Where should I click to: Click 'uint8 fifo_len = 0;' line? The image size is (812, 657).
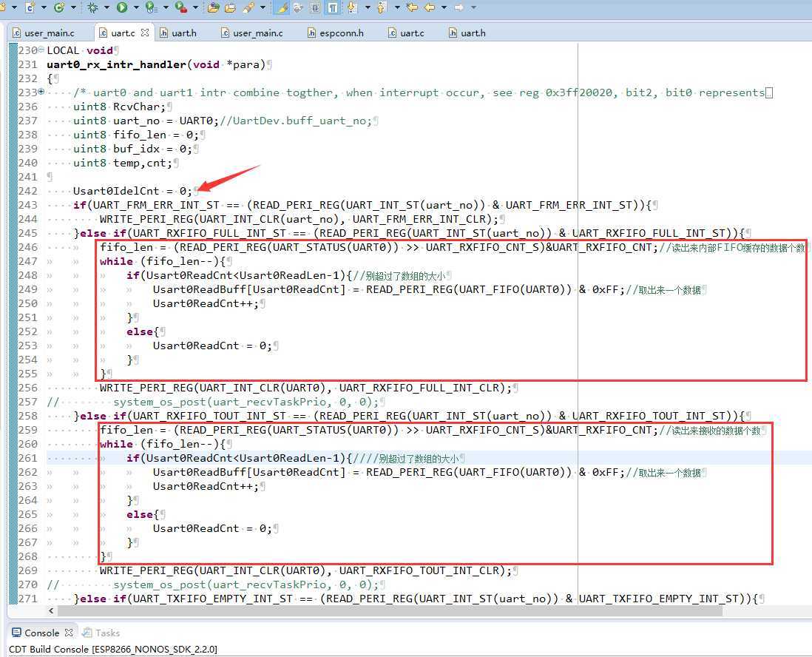(135, 135)
